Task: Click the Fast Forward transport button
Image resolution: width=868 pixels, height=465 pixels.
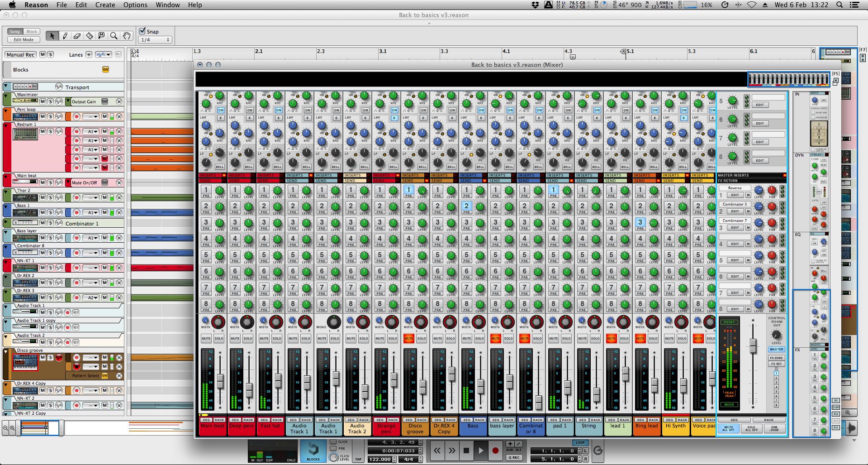Action: tap(452, 451)
